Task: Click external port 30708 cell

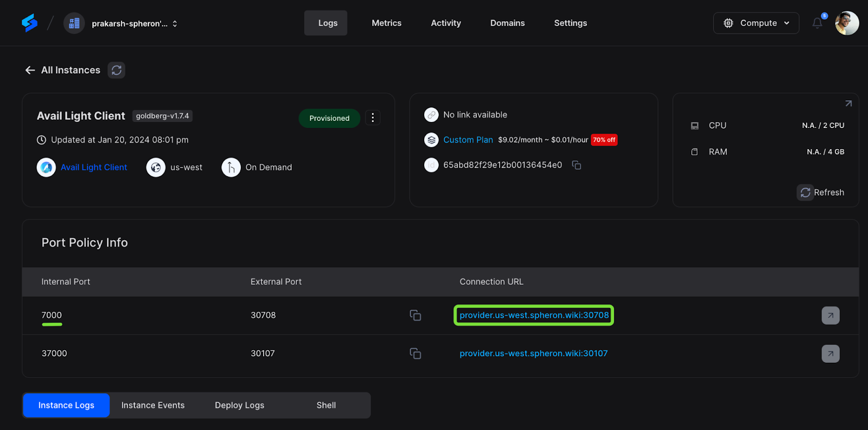Action: pos(263,315)
